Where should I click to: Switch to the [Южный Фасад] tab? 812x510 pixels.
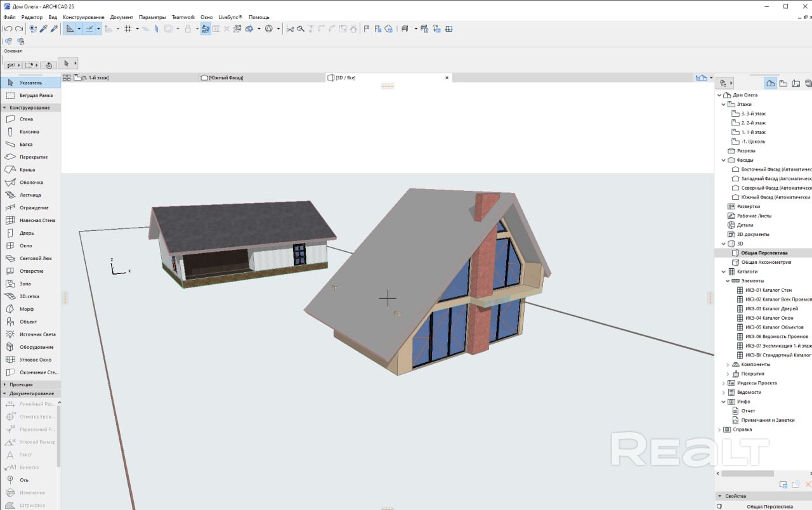[262, 77]
